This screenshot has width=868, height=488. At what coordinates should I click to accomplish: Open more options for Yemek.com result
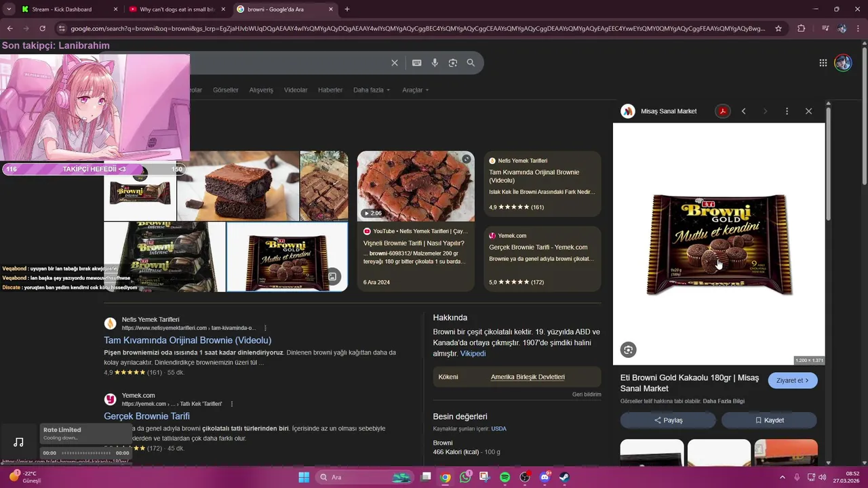(232, 404)
